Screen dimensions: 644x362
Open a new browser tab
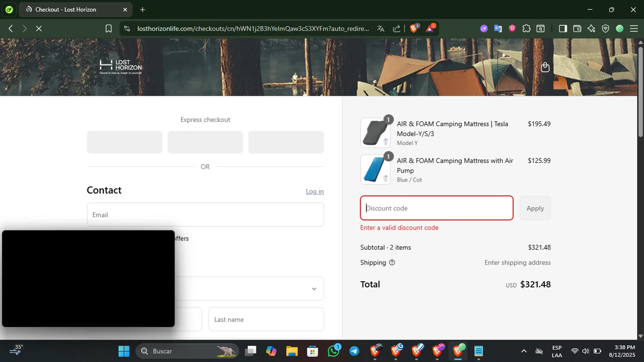(x=143, y=9)
